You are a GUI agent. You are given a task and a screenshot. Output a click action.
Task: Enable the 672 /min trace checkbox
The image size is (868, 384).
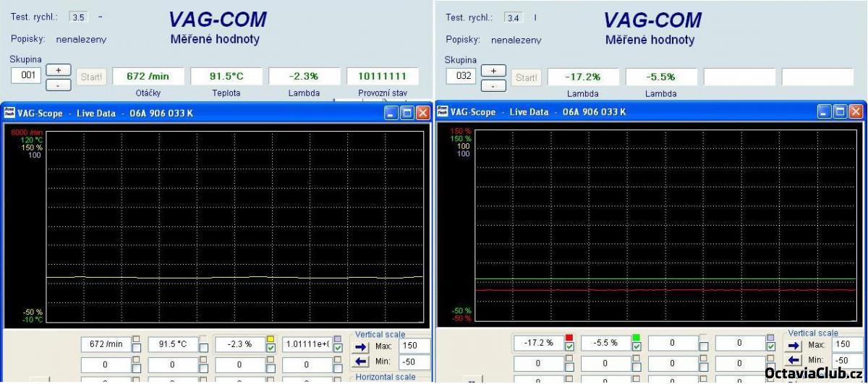pyautogui.click(x=137, y=348)
